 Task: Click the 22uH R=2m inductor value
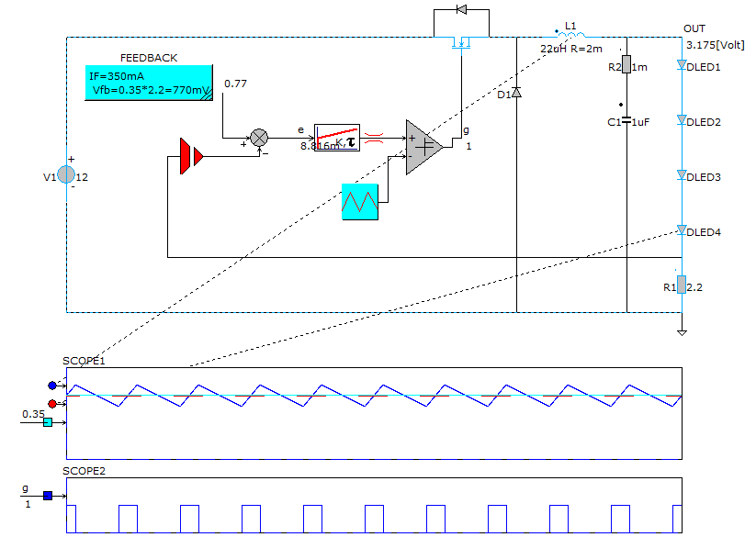pyautogui.click(x=571, y=49)
